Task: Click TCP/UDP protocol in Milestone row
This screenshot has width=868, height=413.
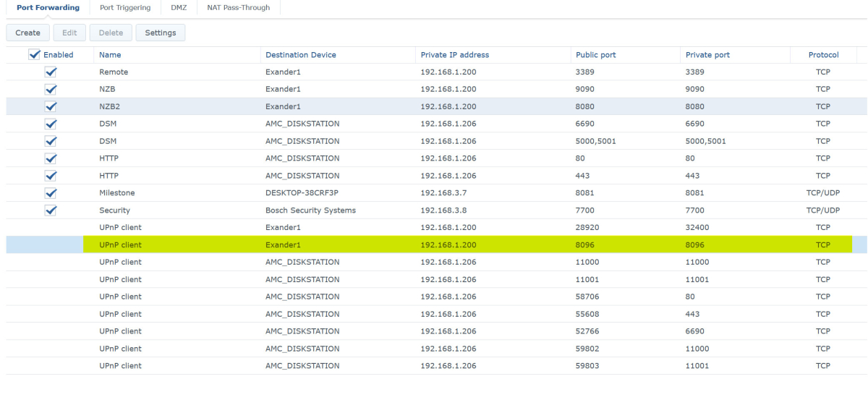Action: pos(823,193)
